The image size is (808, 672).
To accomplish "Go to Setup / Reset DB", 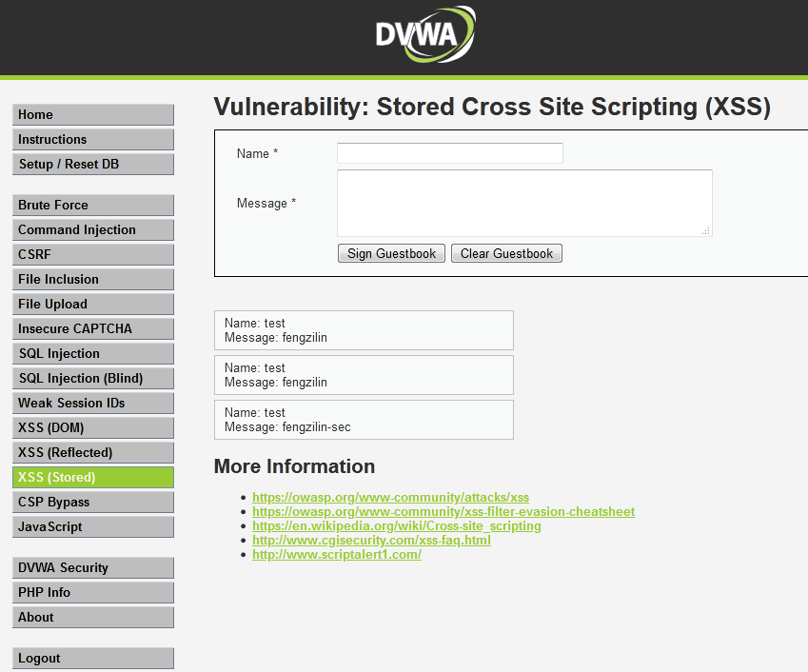I will (x=93, y=165).
